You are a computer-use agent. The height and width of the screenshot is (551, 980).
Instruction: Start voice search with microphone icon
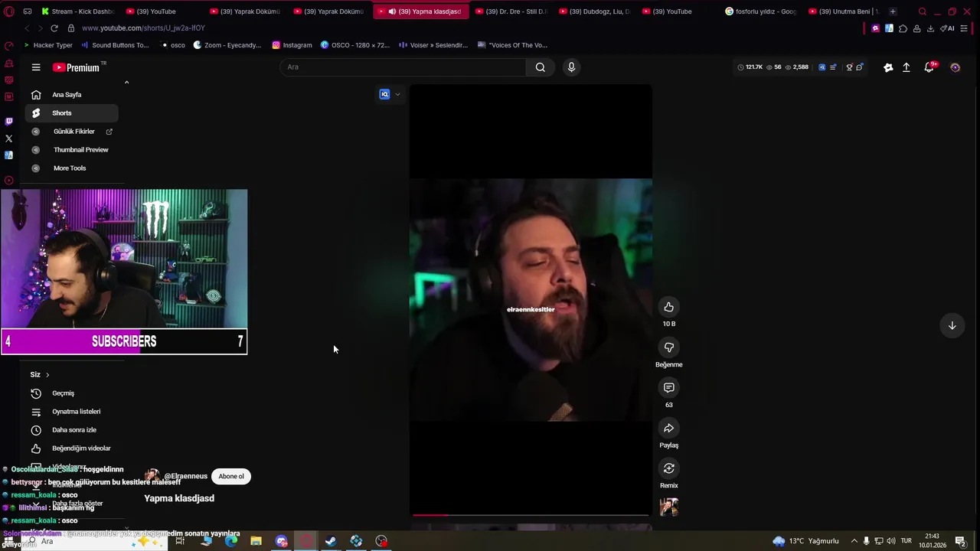click(x=571, y=67)
